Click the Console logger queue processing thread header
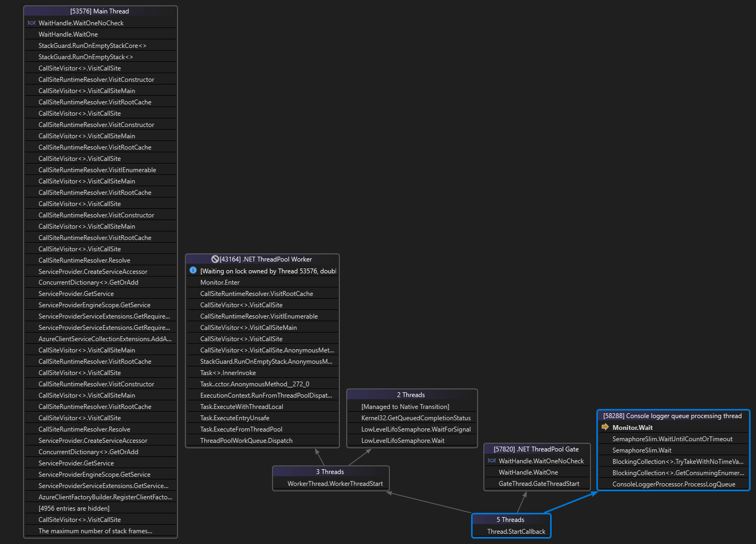The image size is (756, 544). pos(673,415)
